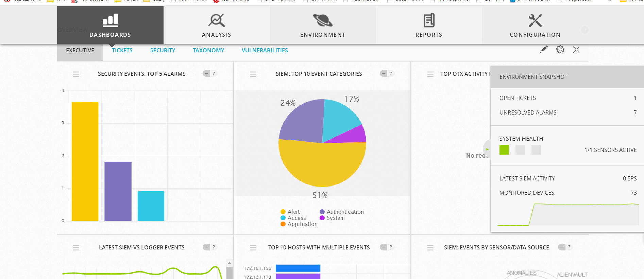
Task: Switch to the Security tab
Action: pos(163,51)
